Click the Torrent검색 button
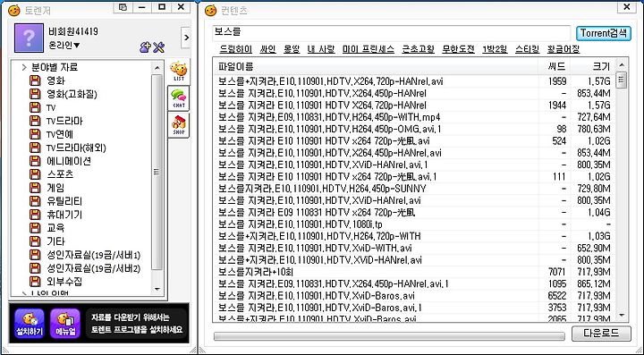 [604, 33]
